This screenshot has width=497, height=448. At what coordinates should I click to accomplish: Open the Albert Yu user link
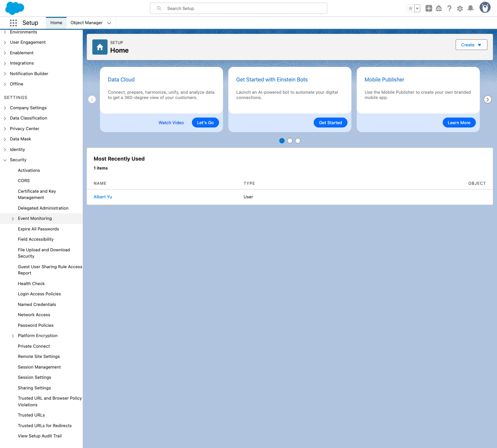[x=103, y=197]
